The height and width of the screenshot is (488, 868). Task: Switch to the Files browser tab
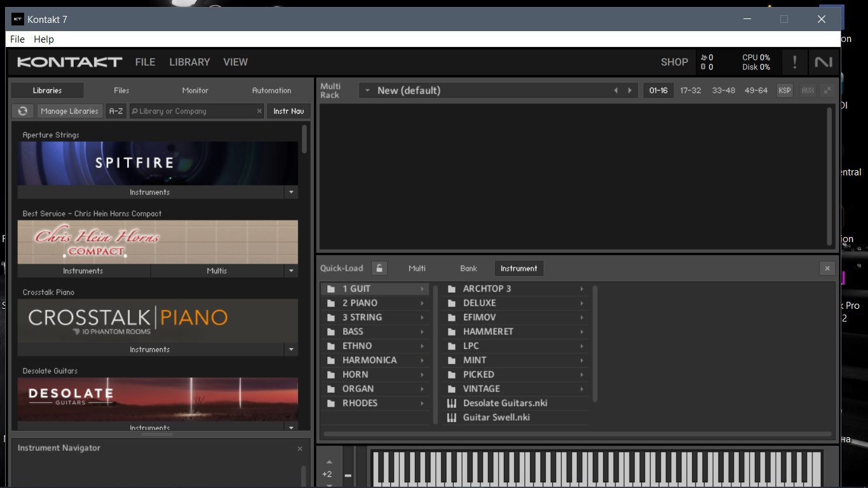(x=121, y=90)
